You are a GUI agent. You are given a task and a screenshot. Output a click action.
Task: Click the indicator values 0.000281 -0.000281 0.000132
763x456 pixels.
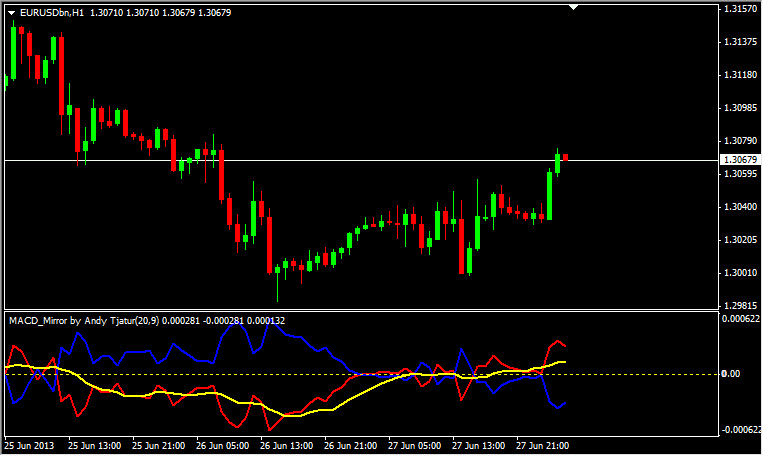(x=223, y=321)
